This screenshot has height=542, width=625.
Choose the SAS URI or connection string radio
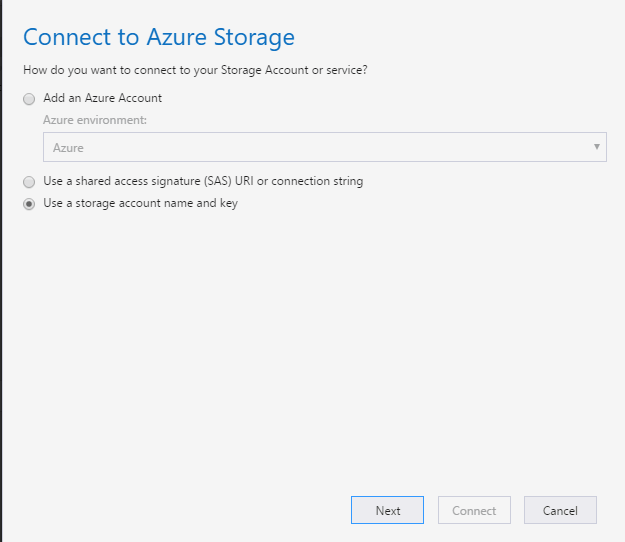pos(29,182)
